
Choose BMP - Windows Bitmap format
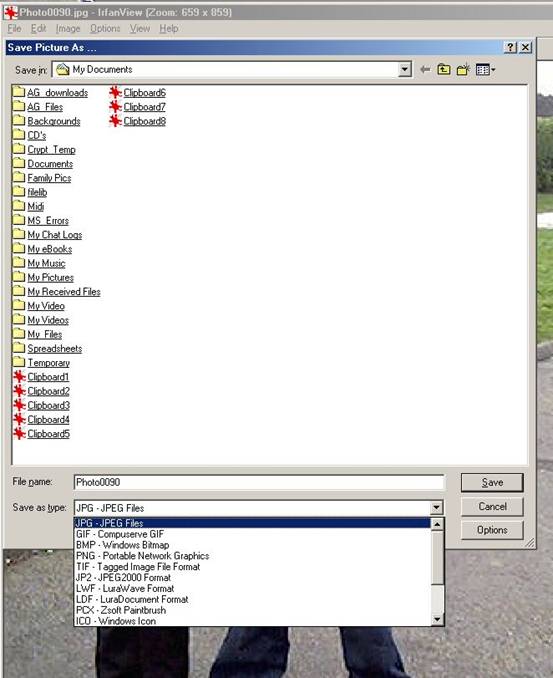(122, 545)
